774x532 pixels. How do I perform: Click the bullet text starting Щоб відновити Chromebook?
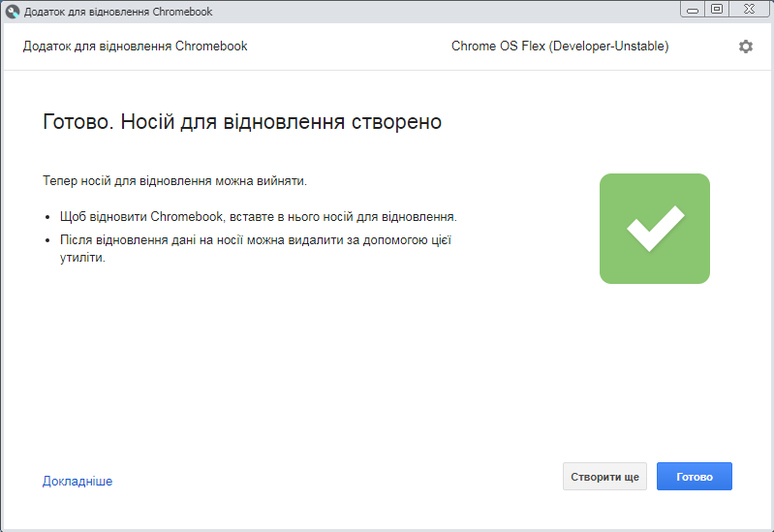[x=258, y=216]
